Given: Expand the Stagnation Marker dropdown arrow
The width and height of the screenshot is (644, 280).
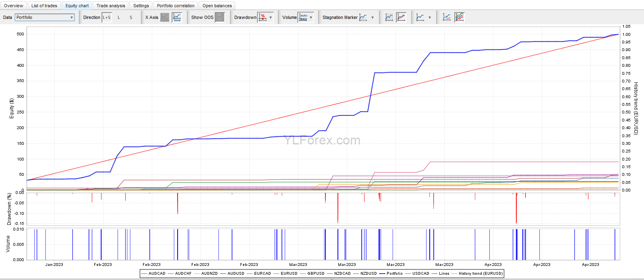Looking at the screenshot, I should 373,17.
